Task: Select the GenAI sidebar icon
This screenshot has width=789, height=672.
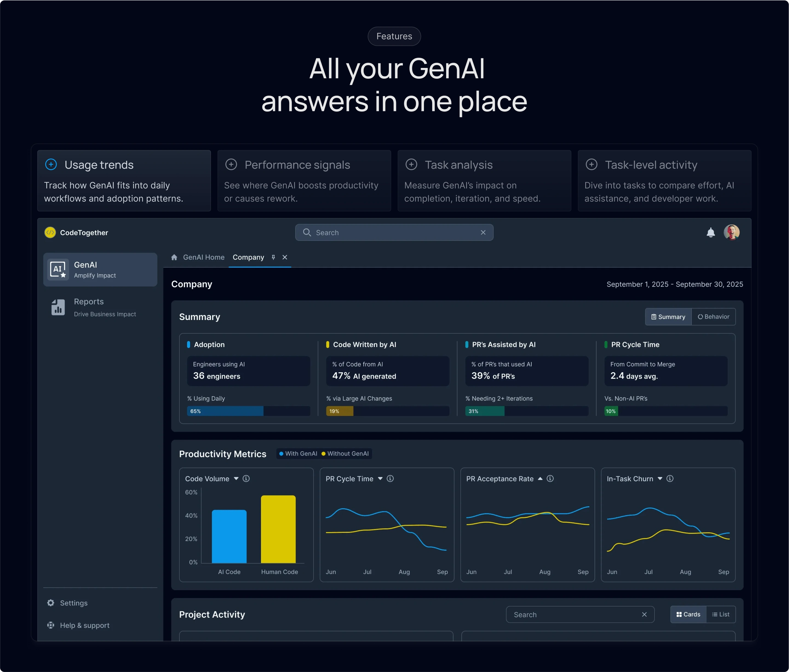Action: pyautogui.click(x=58, y=269)
